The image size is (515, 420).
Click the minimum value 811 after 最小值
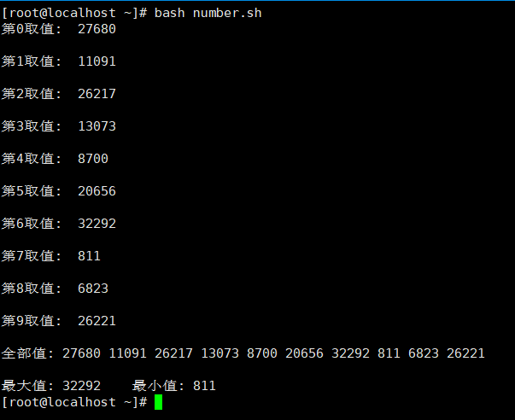(204, 386)
